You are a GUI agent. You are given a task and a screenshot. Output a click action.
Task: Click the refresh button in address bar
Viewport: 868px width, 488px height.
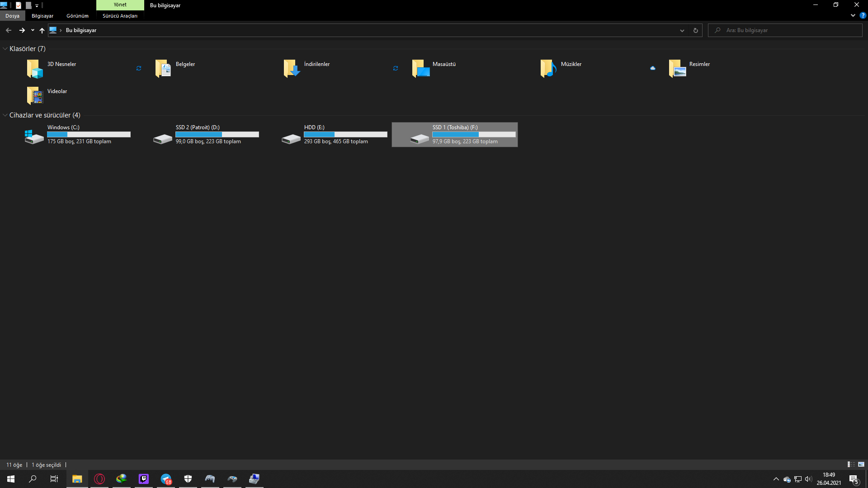pos(695,30)
